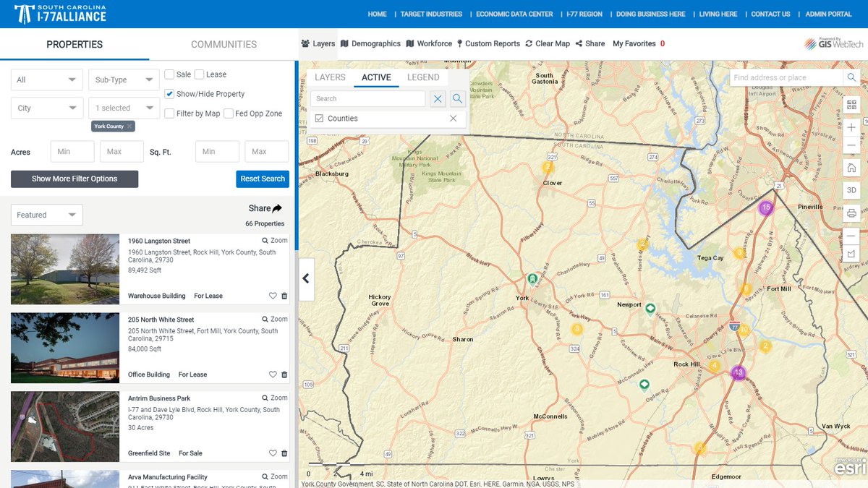Open Workforce in map toolbar
Screen dimensions: 868x488
(429, 43)
